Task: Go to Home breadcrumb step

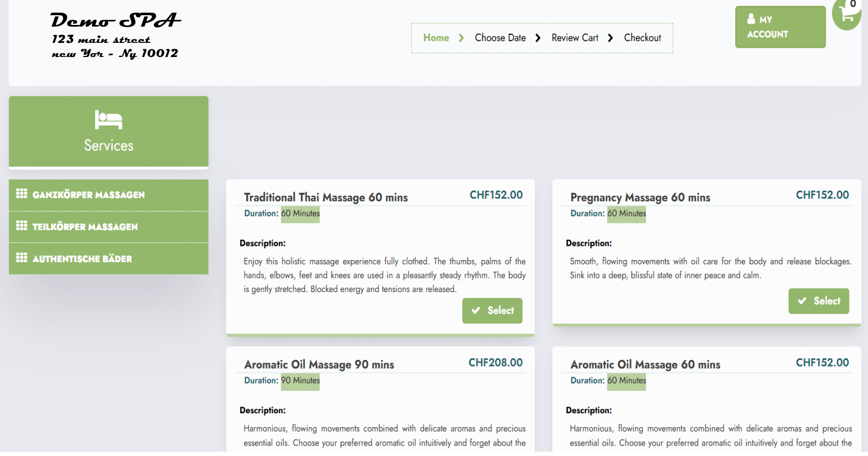Action: (x=436, y=38)
